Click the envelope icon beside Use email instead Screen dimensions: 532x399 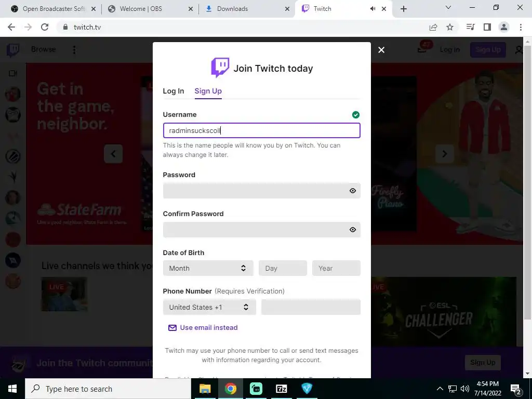(172, 328)
